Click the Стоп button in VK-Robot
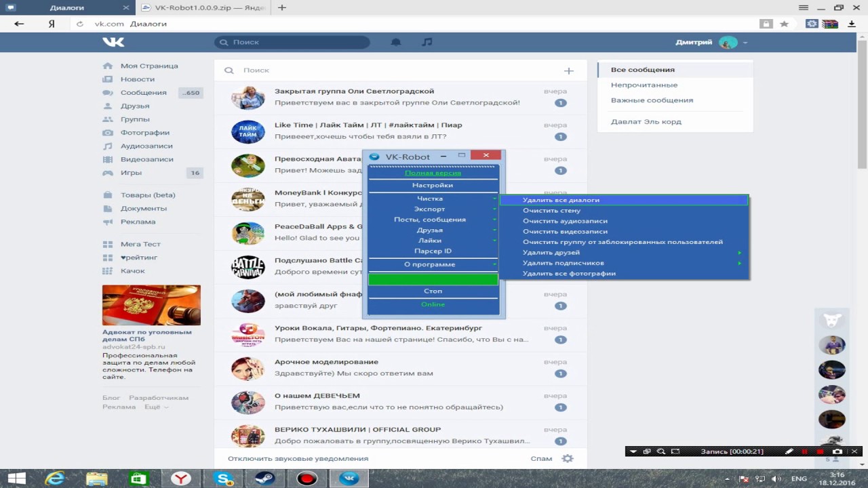The image size is (868, 488). point(433,291)
